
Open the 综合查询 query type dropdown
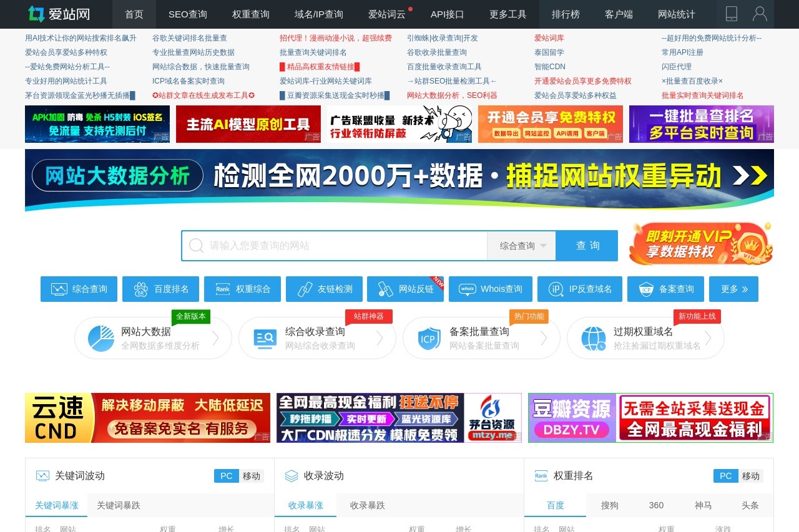pos(522,246)
